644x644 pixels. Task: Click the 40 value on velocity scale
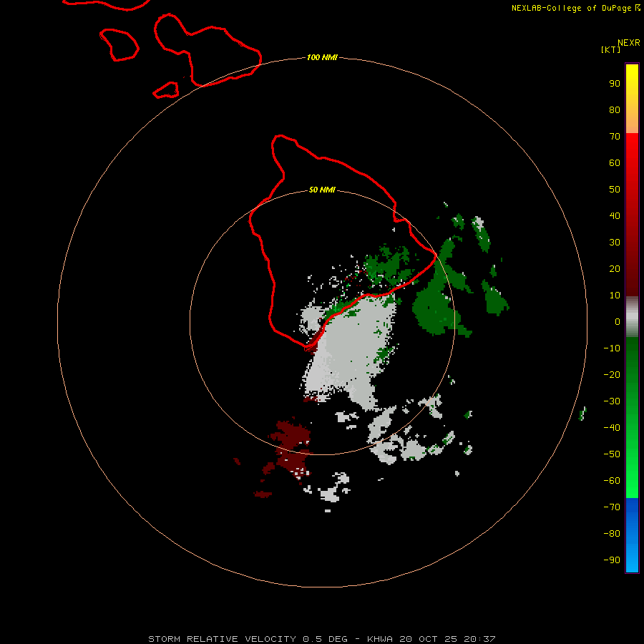[615, 215]
